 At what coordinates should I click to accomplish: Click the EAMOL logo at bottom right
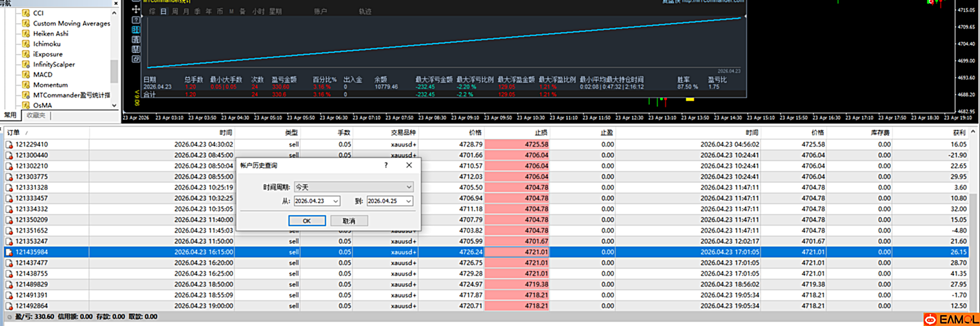tap(951, 319)
